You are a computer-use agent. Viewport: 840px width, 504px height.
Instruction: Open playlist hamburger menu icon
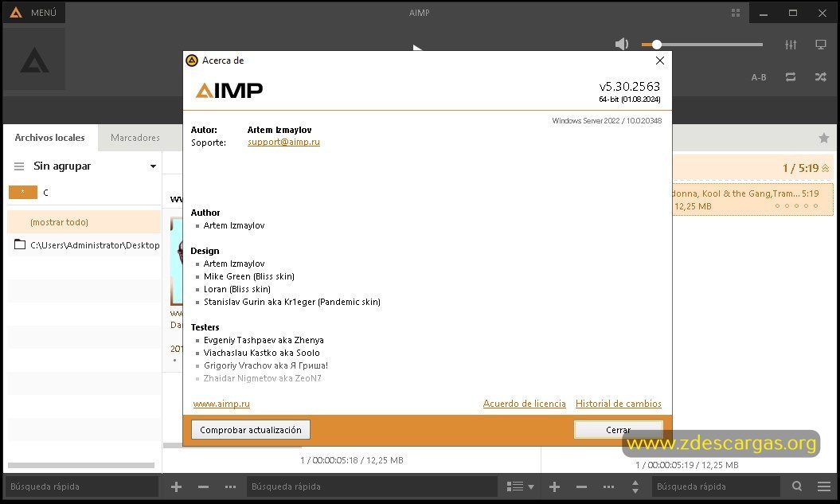click(x=824, y=486)
